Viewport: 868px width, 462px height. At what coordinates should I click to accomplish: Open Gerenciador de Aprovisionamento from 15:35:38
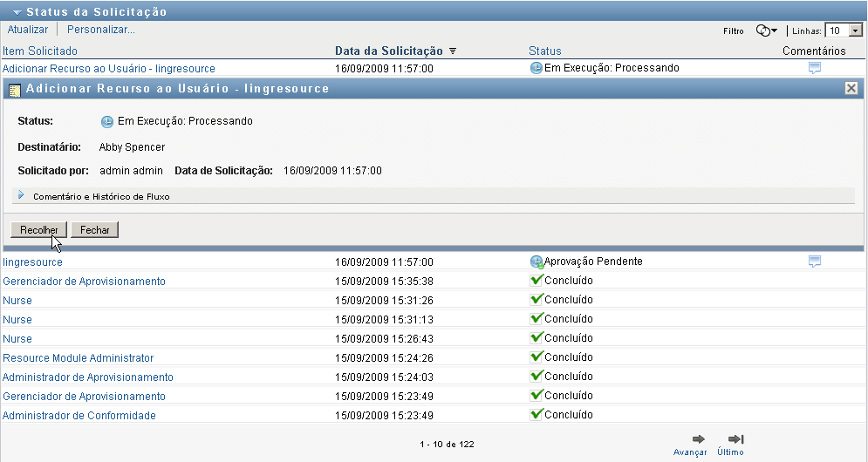[84, 282]
